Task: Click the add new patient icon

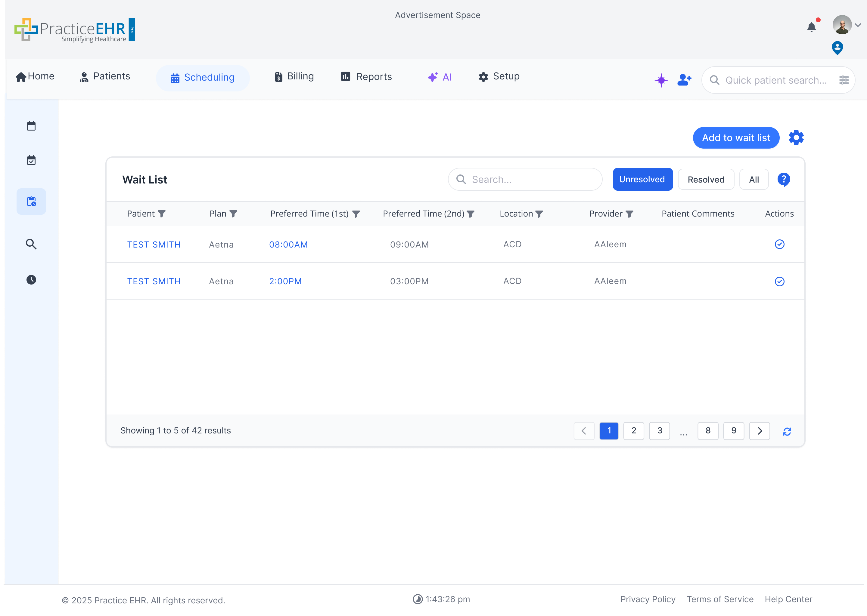Action: [x=684, y=80]
